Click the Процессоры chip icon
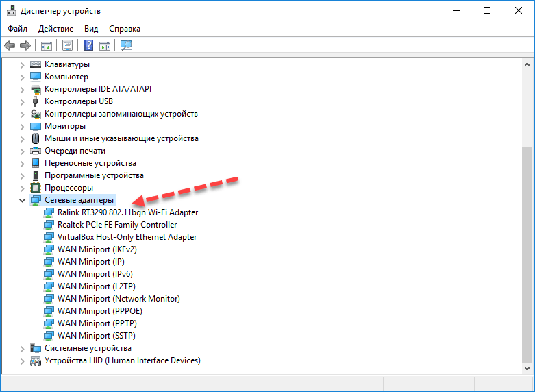The image size is (535, 392). click(x=36, y=188)
